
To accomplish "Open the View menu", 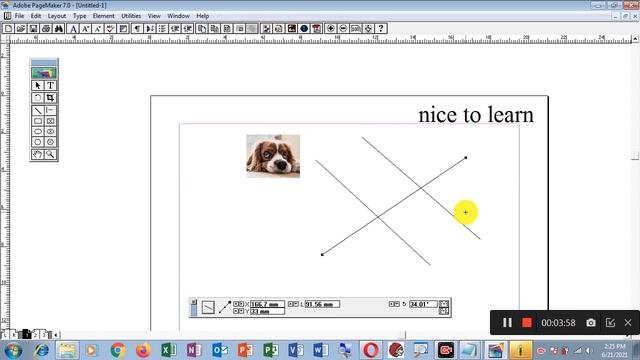I will (x=154, y=16).
